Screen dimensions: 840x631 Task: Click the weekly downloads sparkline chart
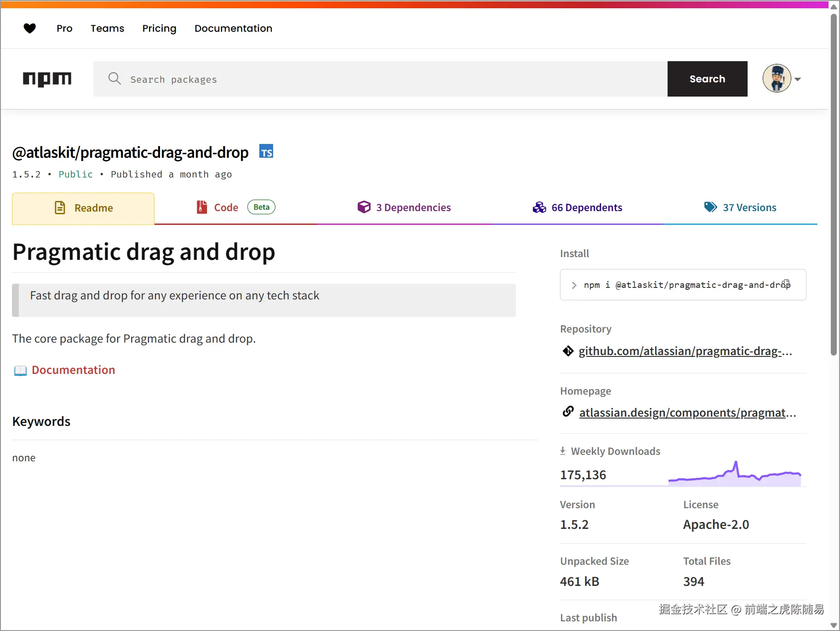(735, 475)
